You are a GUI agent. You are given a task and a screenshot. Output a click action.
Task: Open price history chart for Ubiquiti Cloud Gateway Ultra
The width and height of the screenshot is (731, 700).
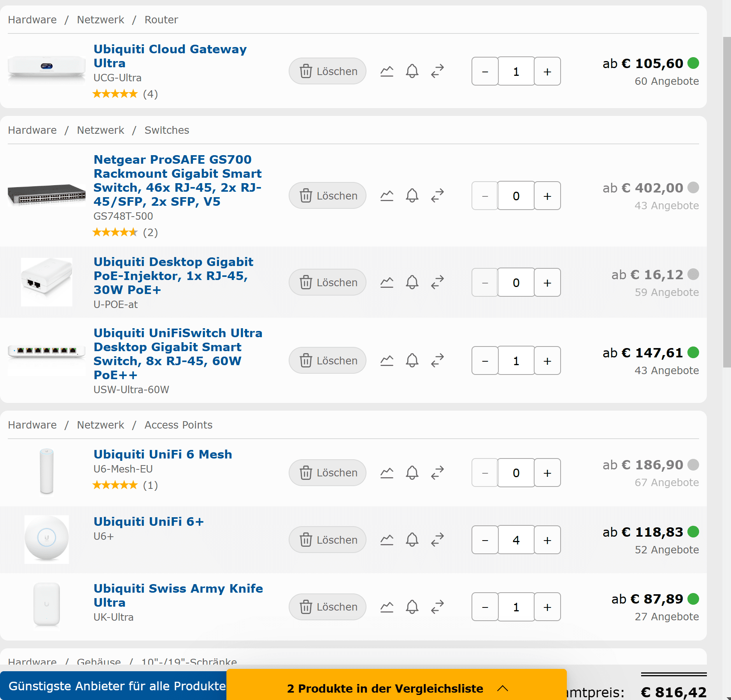tap(387, 71)
